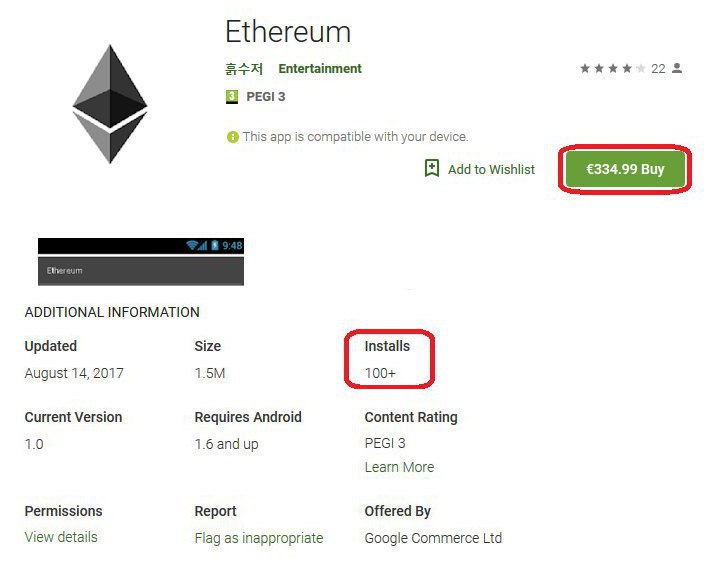
Task: Click the review count number 22
Action: [658, 69]
